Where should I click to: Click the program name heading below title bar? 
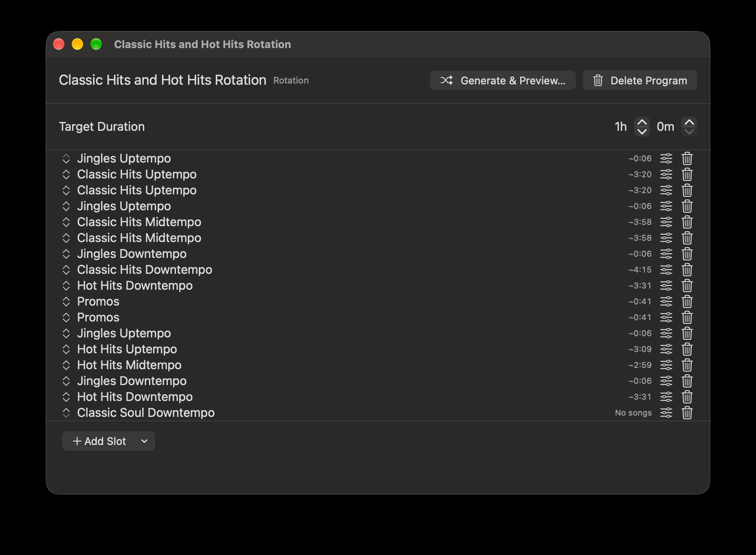coord(163,80)
